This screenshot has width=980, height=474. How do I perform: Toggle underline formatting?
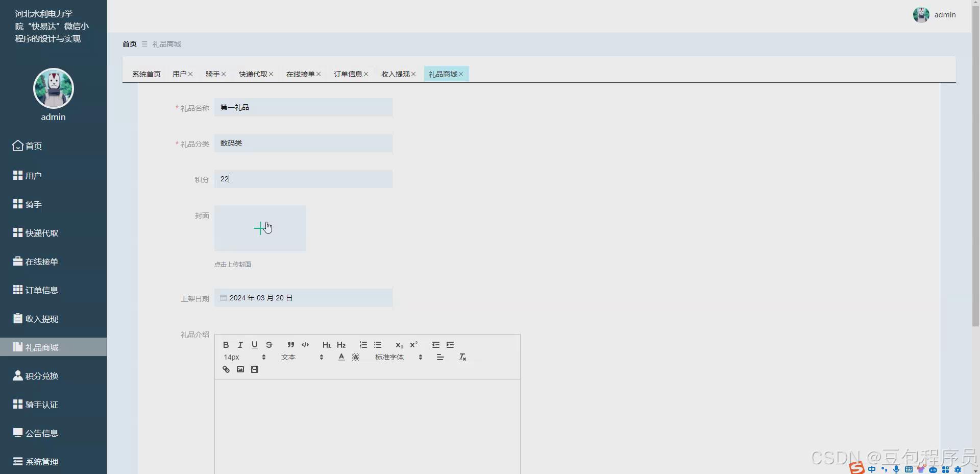(x=255, y=345)
